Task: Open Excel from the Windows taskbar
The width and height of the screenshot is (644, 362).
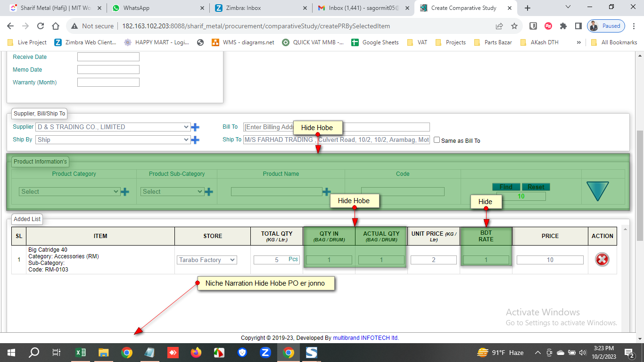Action: pos(81,353)
